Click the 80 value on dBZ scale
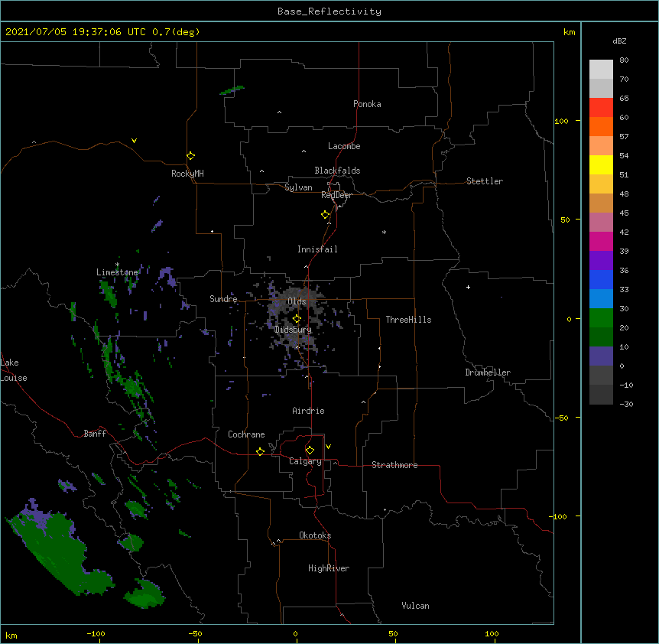This screenshot has width=659, height=644. click(624, 60)
